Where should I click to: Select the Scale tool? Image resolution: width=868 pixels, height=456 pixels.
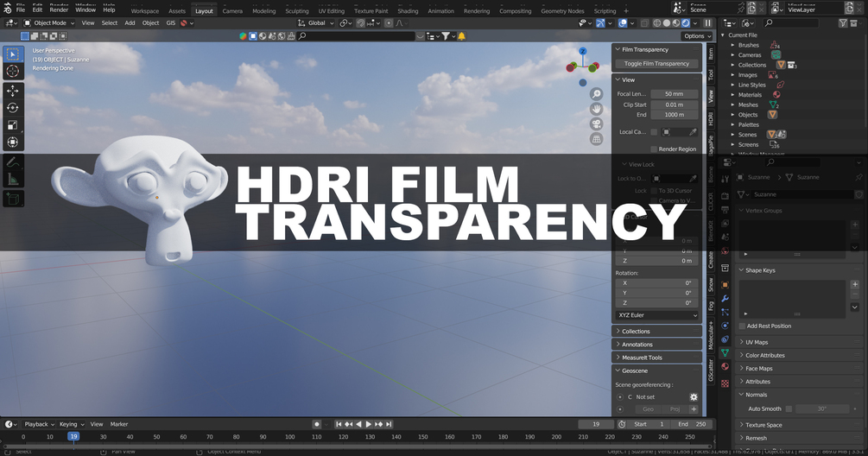pyautogui.click(x=13, y=125)
